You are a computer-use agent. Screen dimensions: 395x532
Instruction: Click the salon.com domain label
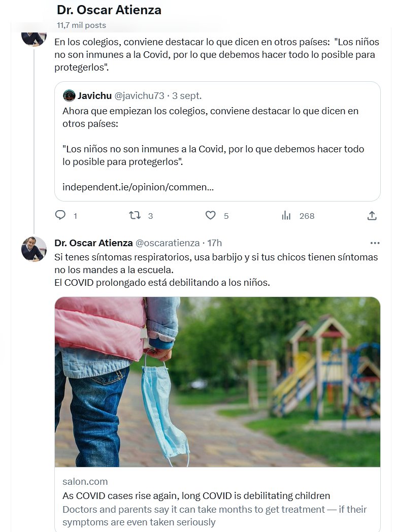85,481
